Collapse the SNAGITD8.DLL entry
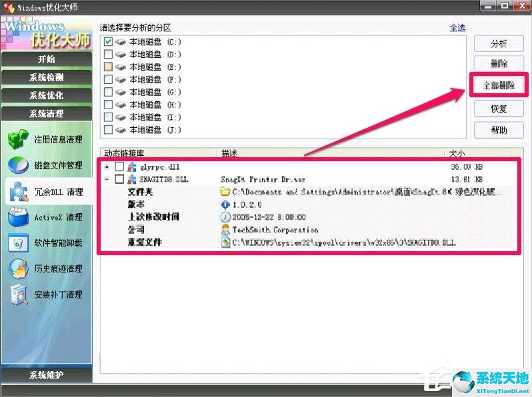 pos(107,179)
